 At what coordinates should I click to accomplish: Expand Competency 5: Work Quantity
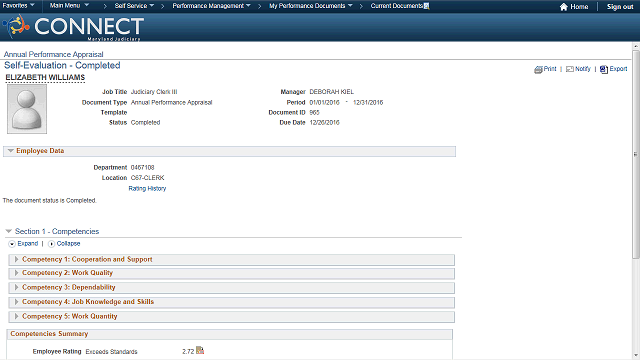(x=16, y=316)
